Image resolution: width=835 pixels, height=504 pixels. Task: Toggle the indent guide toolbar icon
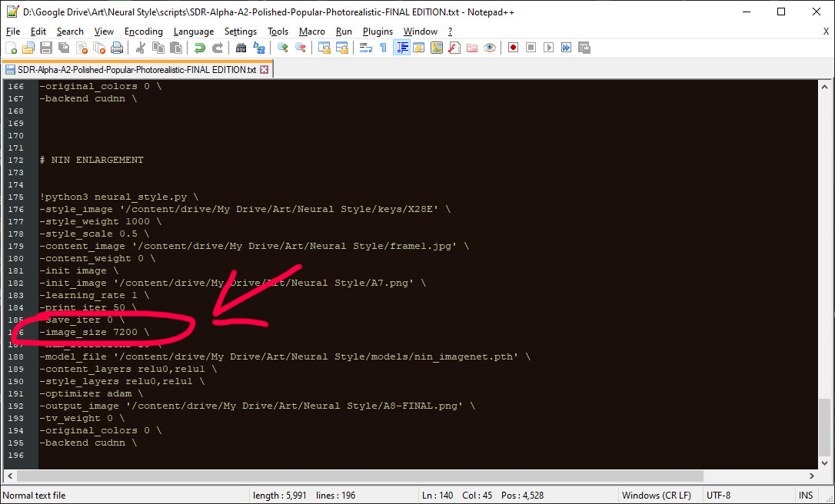pos(401,48)
